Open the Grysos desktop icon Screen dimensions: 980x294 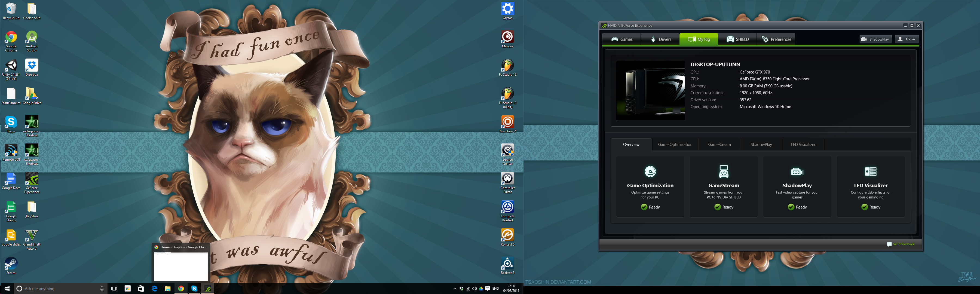click(x=507, y=11)
